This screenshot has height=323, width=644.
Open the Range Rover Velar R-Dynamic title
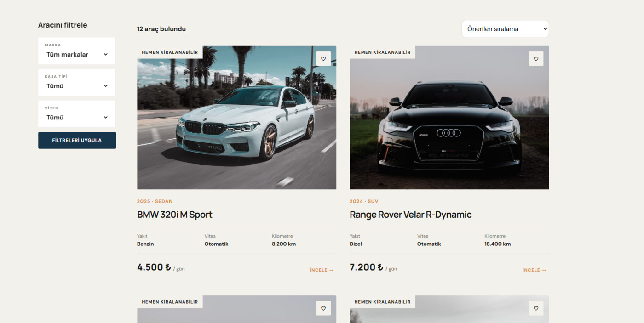tap(410, 215)
